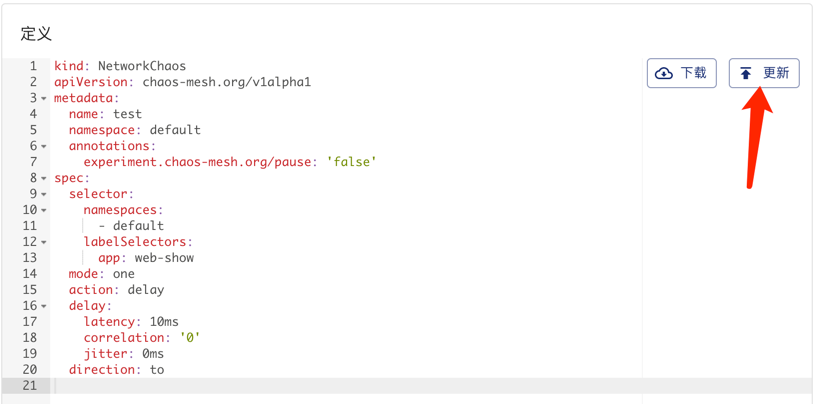Click the 'false' pause annotation value
This screenshot has height=404, width=818.
point(352,162)
